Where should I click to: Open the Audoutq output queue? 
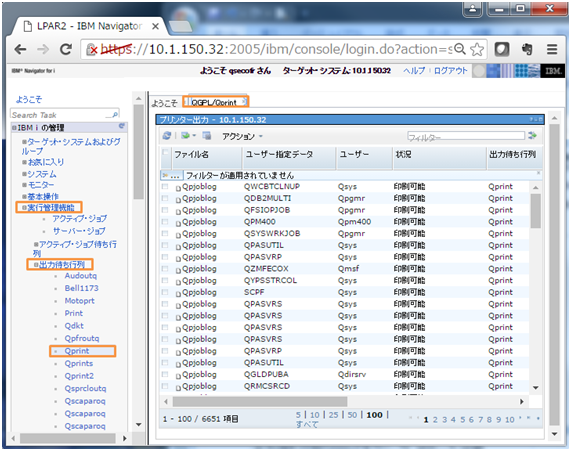(80, 276)
